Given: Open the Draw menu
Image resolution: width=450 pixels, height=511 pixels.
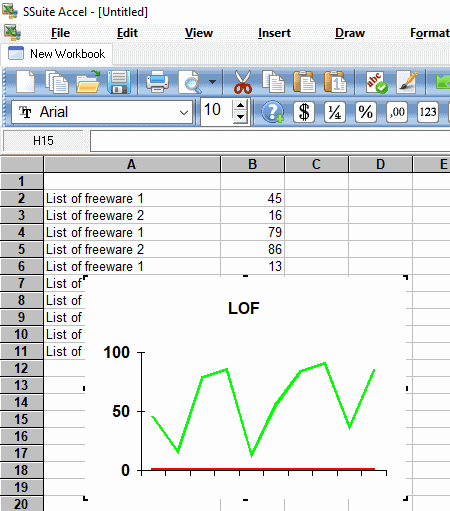Looking at the screenshot, I should coord(350,33).
